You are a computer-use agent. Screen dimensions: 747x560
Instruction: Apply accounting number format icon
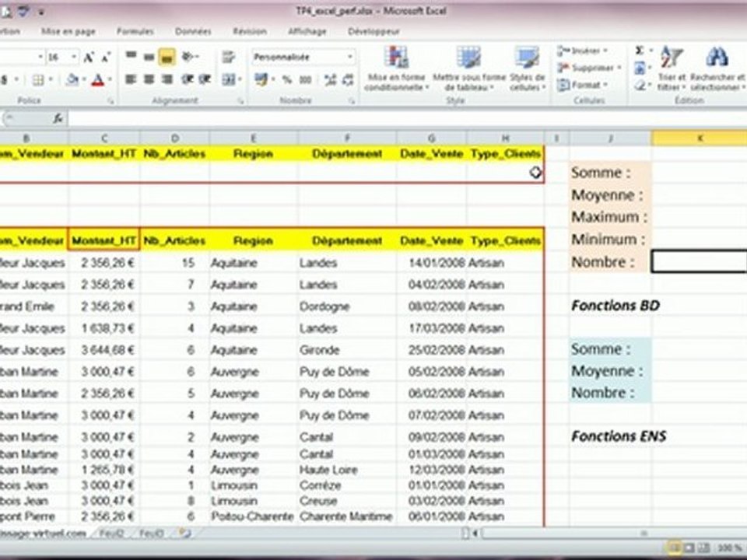point(261,79)
